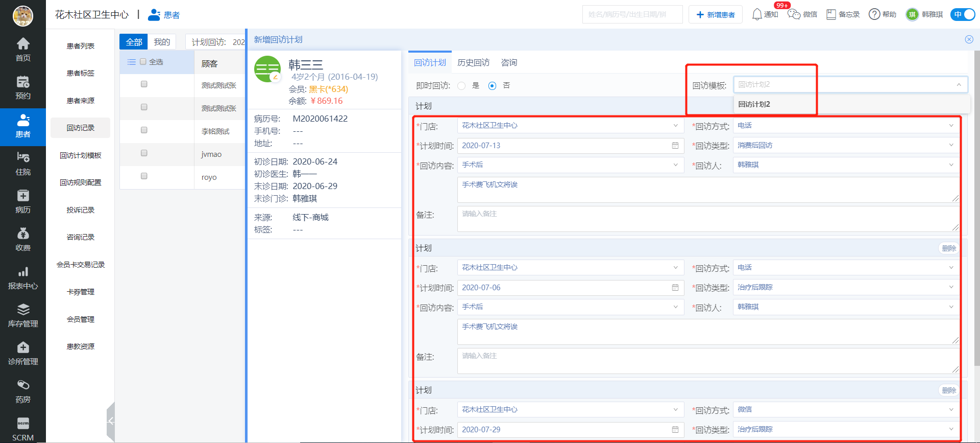Check the 全选 select-all checkbox
Screen dimensions: 980x443
tap(143, 62)
